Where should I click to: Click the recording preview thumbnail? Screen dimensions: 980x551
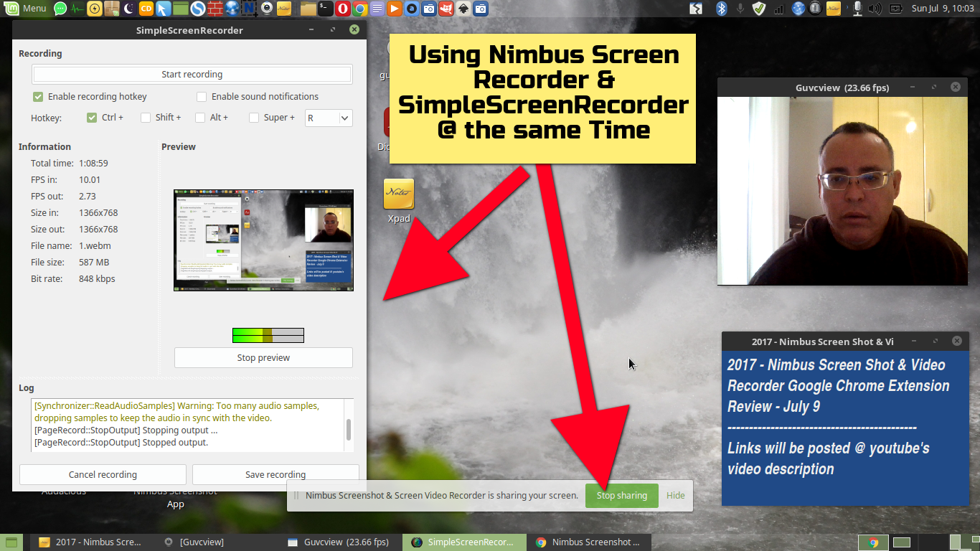(263, 240)
